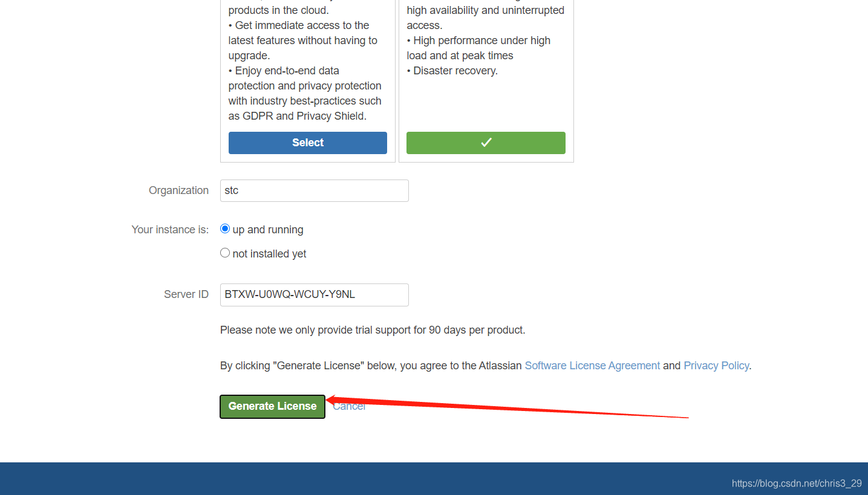Click the Disaster recovery bullet text
Screen dimensions: 868x495
pos(452,71)
